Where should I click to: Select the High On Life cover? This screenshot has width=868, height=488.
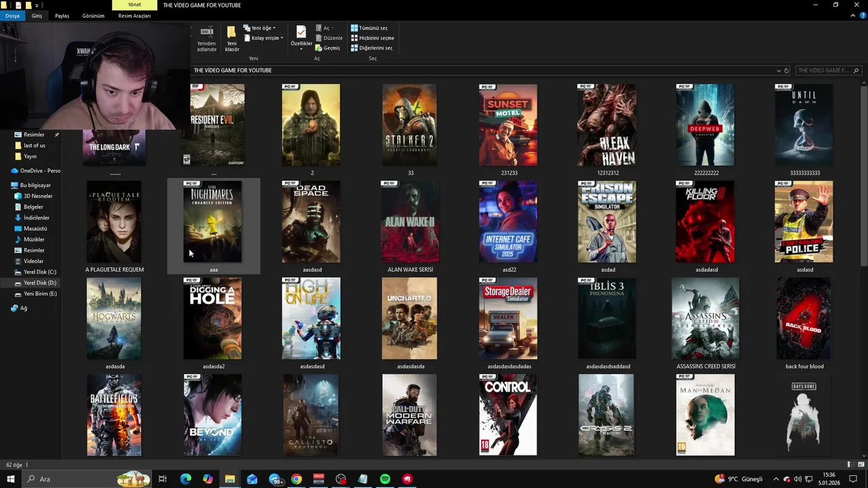coord(311,319)
